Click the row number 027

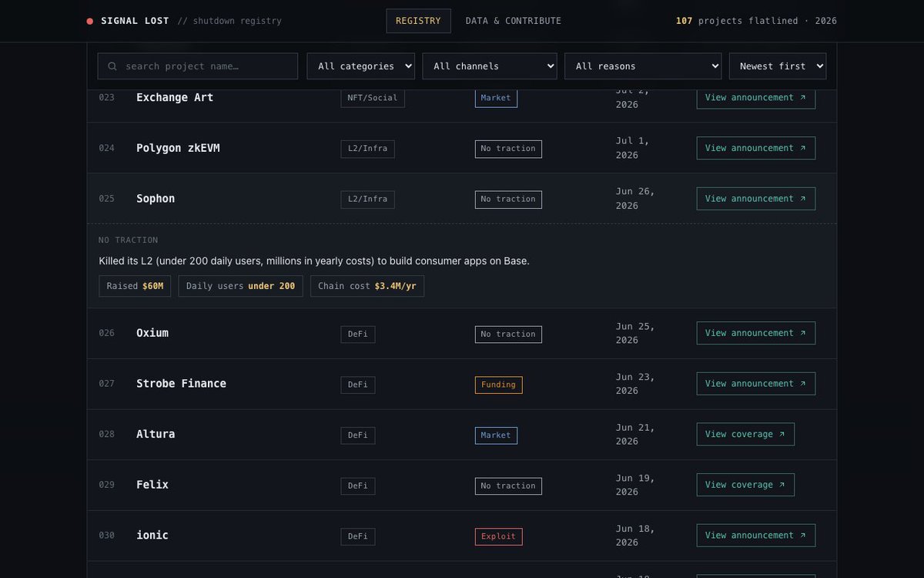coord(106,384)
